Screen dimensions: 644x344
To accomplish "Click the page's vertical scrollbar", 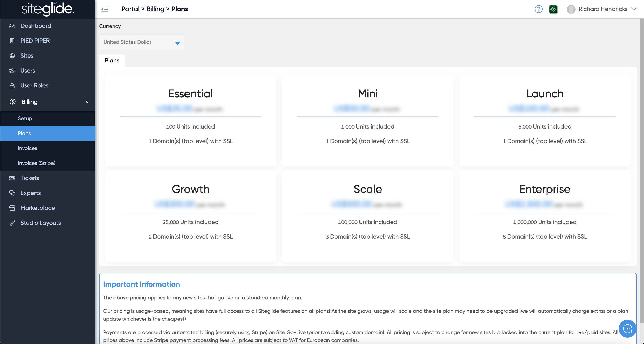I will pos(642,170).
